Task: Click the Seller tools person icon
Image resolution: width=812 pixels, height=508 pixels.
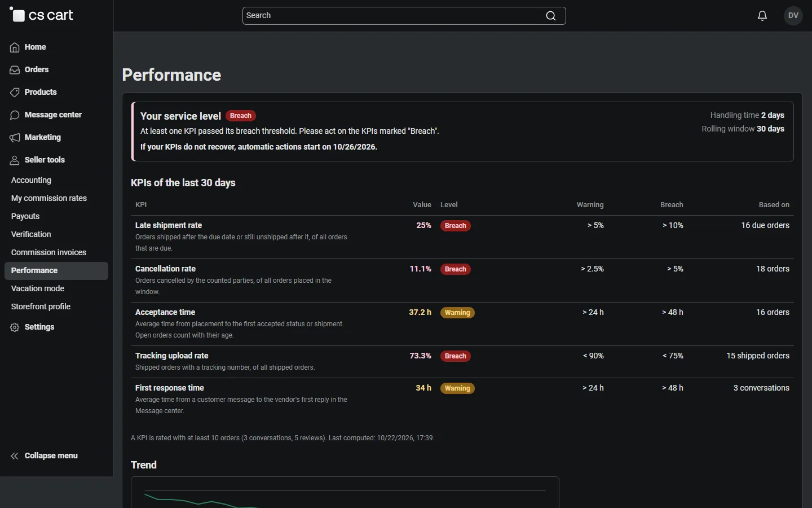Action: pos(15,160)
